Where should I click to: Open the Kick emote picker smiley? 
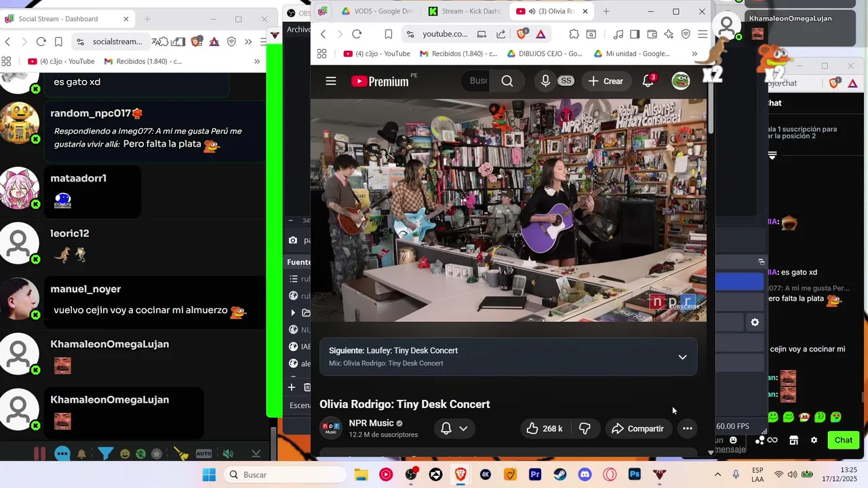pos(733,440)
